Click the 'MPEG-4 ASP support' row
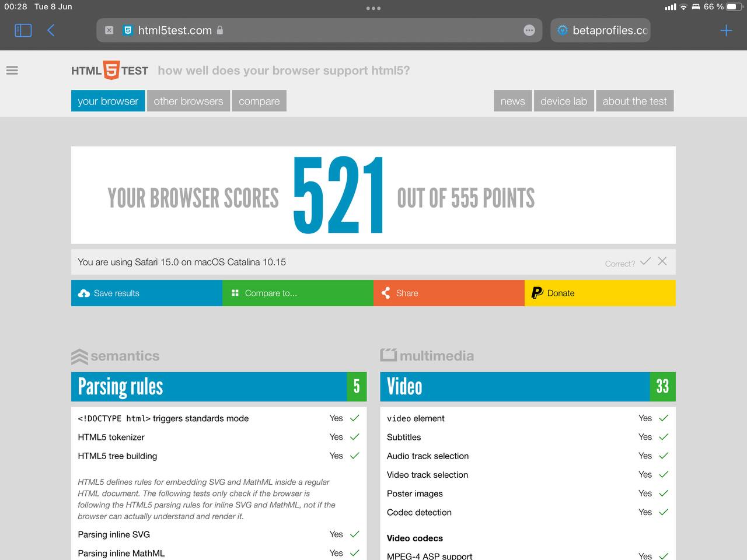747x560 pixels. pyautogui.click(x=528, y=556)
